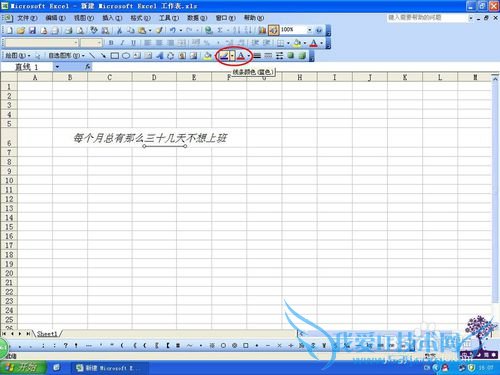Open the 工具 (Tools) menu

pyautogui.click(x=169, y=18)
